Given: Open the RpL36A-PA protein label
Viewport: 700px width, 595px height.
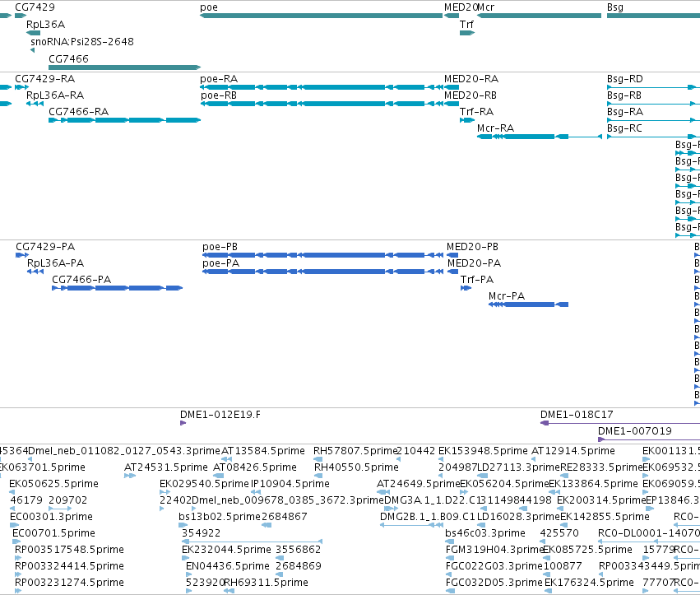Looking at the screenshot, I should (55, 263).
